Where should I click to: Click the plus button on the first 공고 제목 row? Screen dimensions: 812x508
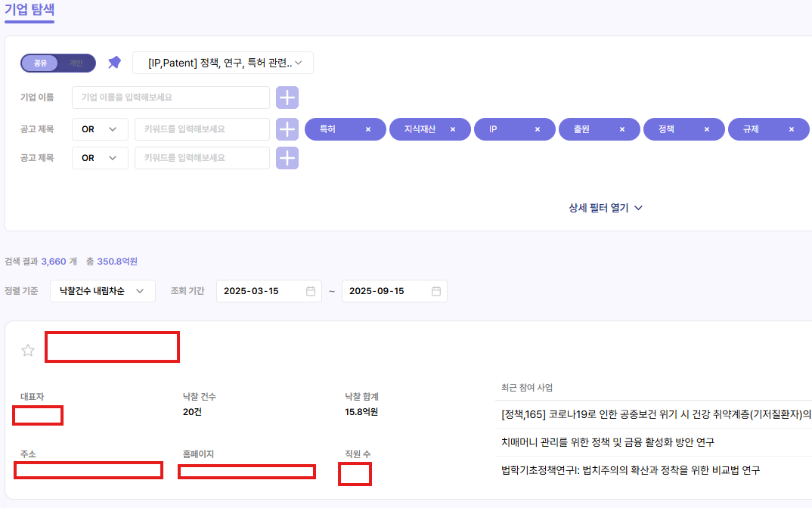tap(287, 129)
